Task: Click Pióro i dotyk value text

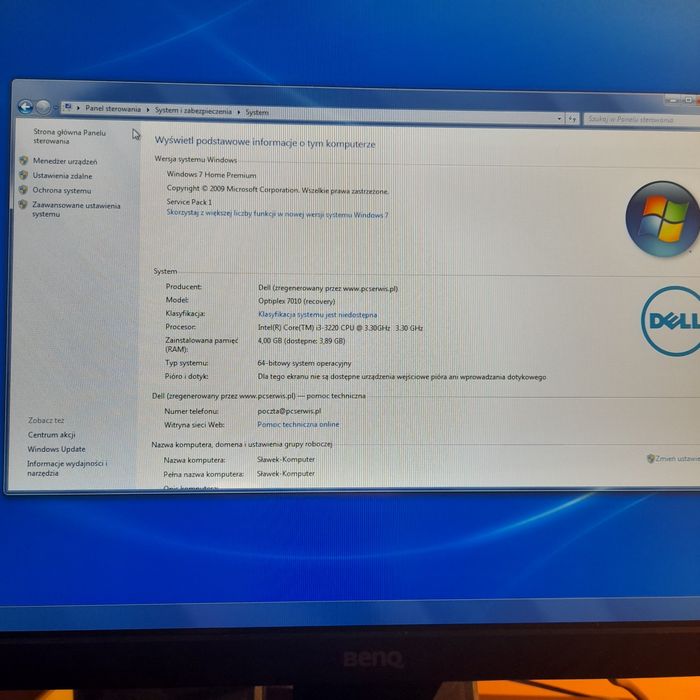Action: point(402,377)
